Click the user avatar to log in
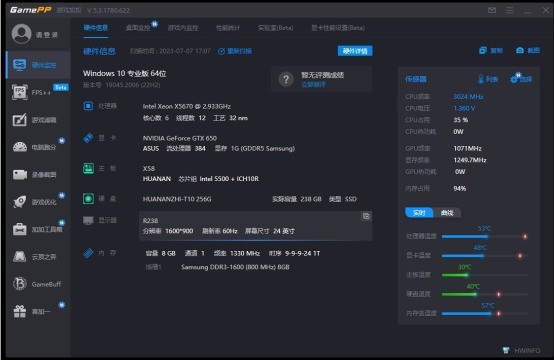This screenshot has height=360, width=554. [22, 34]
